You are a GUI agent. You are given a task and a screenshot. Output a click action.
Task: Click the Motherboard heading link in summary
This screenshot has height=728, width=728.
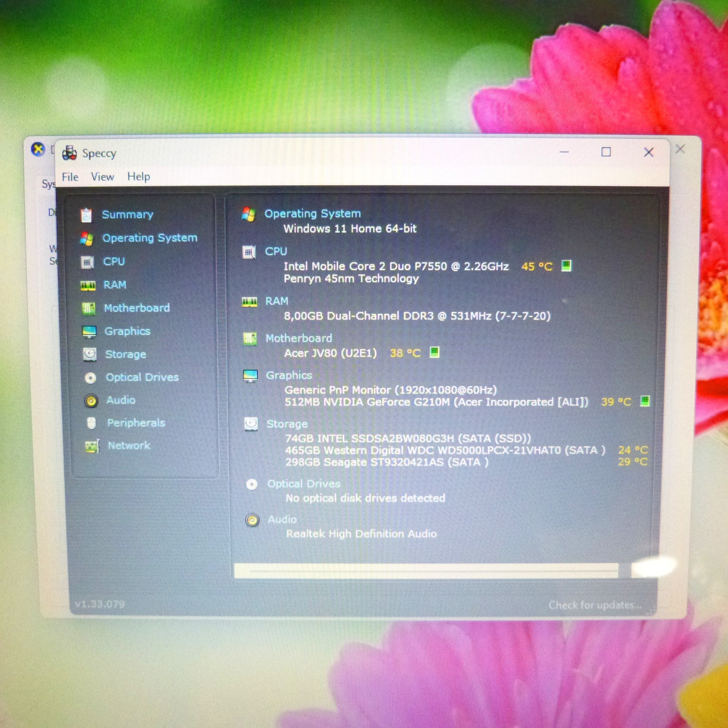click(298, 338)
